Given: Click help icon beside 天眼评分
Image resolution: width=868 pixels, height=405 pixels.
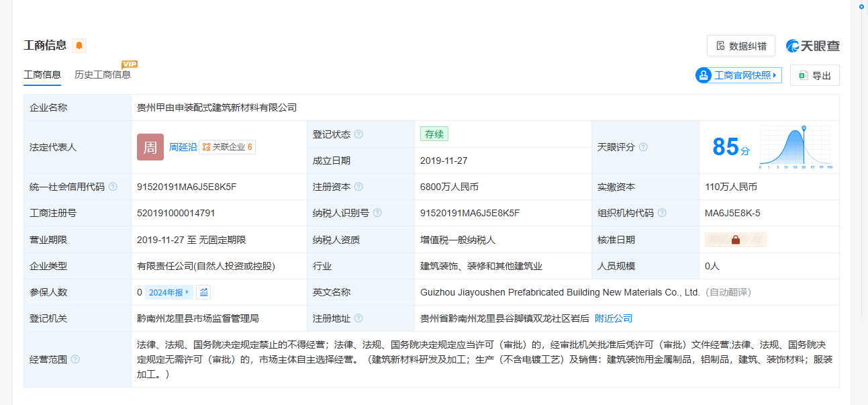Looking at the screenshot, I should pyautogui.click(x=643, y=147).
